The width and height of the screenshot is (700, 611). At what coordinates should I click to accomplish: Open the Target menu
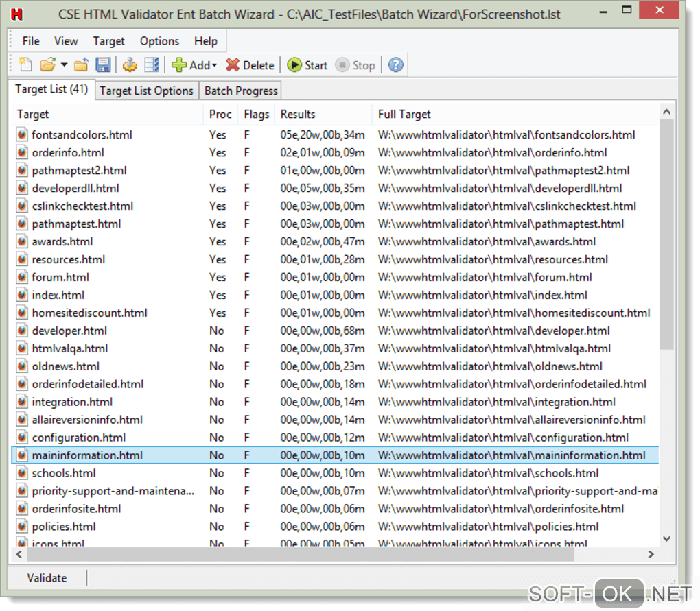pos(108,41)
